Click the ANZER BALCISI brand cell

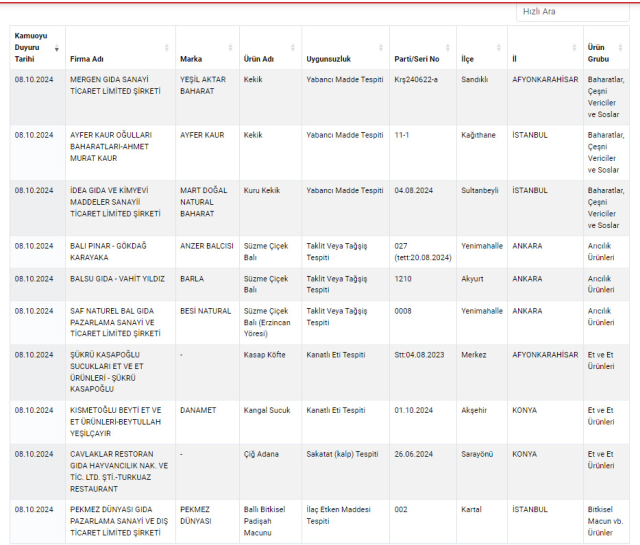click(206, 245)
